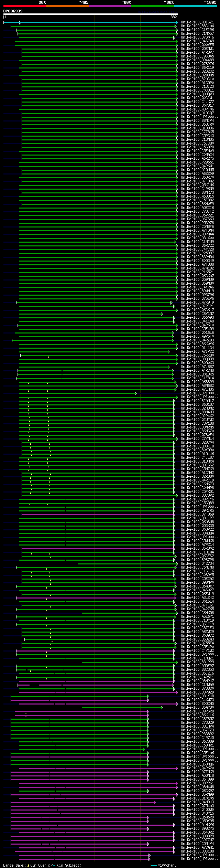Click the UniRef100_Q5KIM6 entry
220x868 pixels.
point(197,185)
